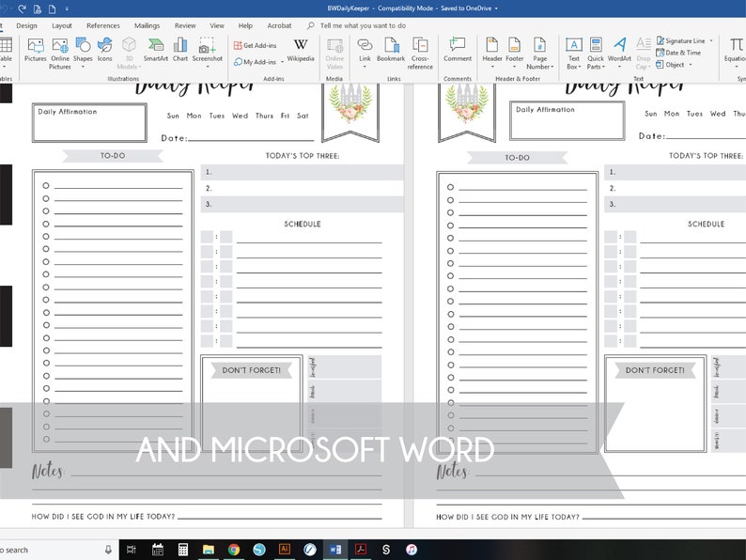The image size is (746, 560).
Task: Open the References tab
Action: tap(103, 25)
